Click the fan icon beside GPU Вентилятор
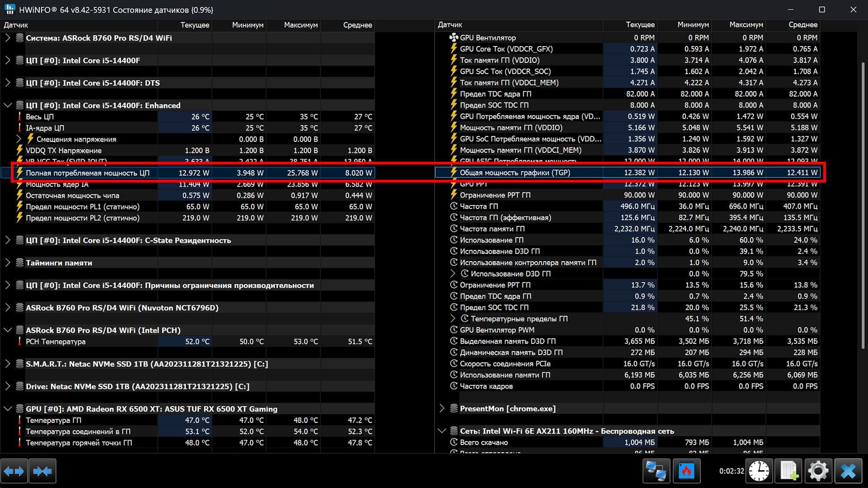 coord(454,38)
